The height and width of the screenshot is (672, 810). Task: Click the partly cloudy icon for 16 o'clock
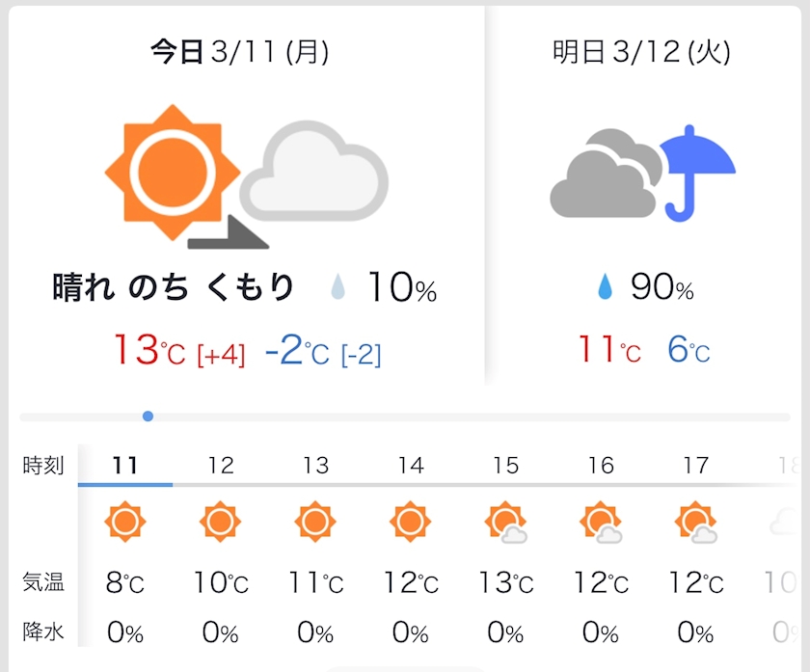601,523
